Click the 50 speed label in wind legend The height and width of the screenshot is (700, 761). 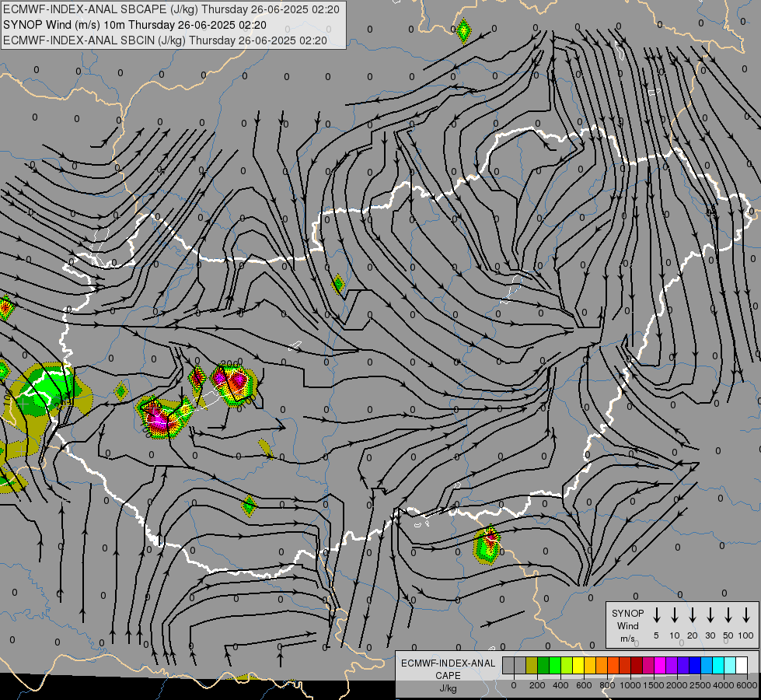coord(728,635)
